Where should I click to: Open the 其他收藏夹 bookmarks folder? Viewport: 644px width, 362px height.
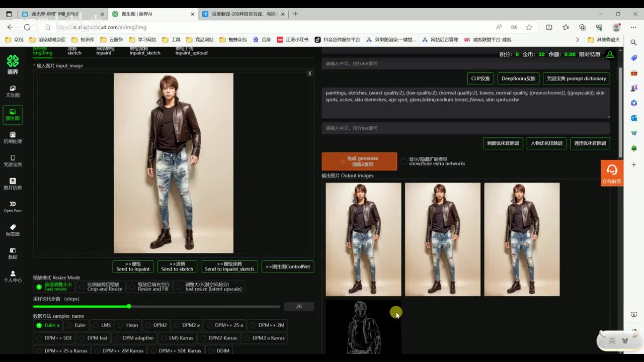point(603,40)
